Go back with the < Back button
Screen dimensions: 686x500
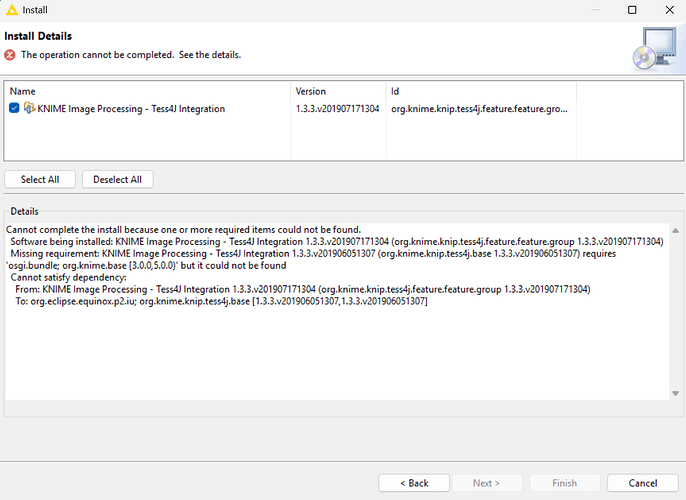click(414, 483)
